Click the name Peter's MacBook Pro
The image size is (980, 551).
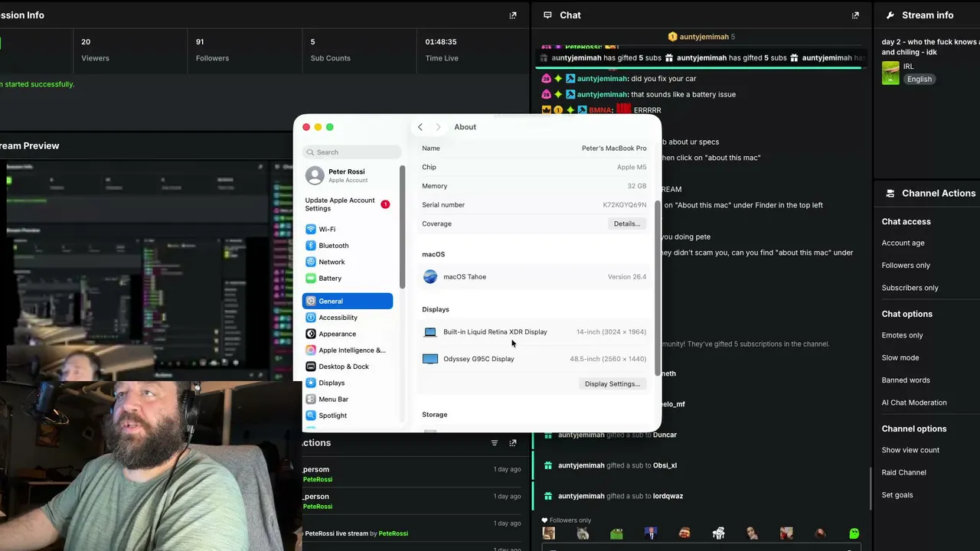pos(614,148)
